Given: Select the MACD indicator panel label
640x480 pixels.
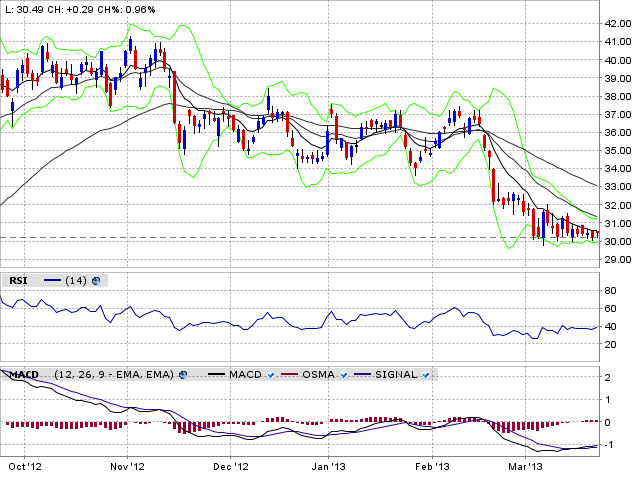Looking at the screenshot, I should (23, 375).
